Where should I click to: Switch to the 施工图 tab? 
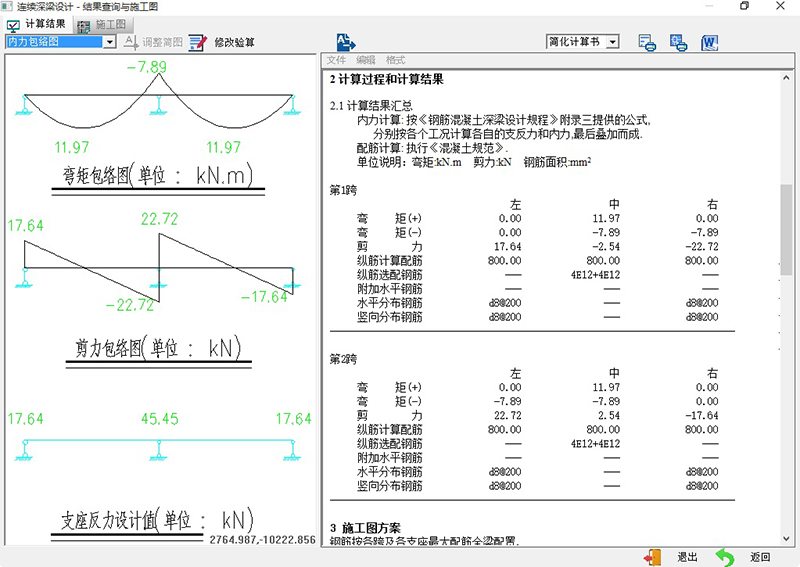(x=110, y=23)
